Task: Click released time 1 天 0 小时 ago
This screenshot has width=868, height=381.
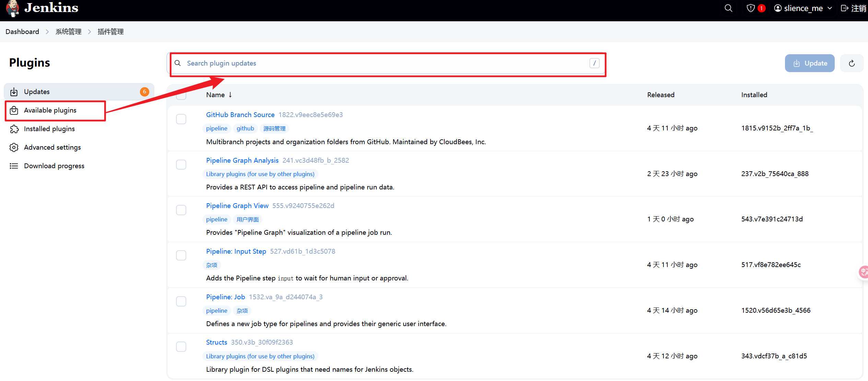Action: click(670, 219)
